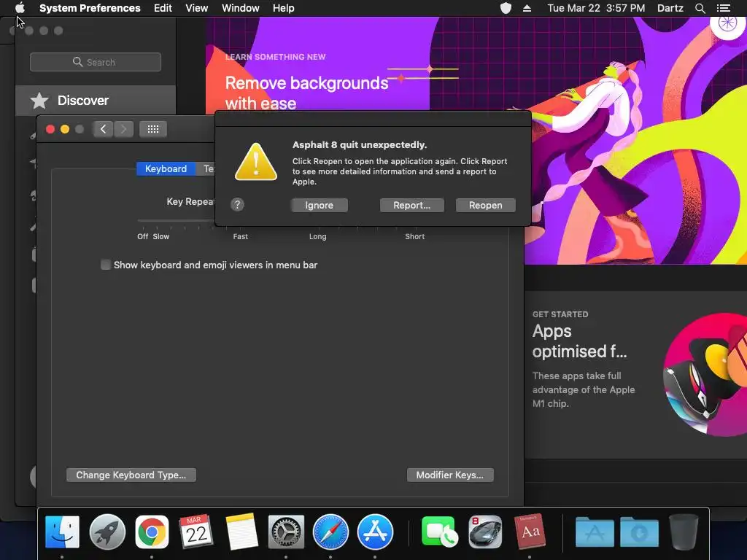The image size is (747, 560).
Task: Click the App Store Search field
Action: point(96,62)
